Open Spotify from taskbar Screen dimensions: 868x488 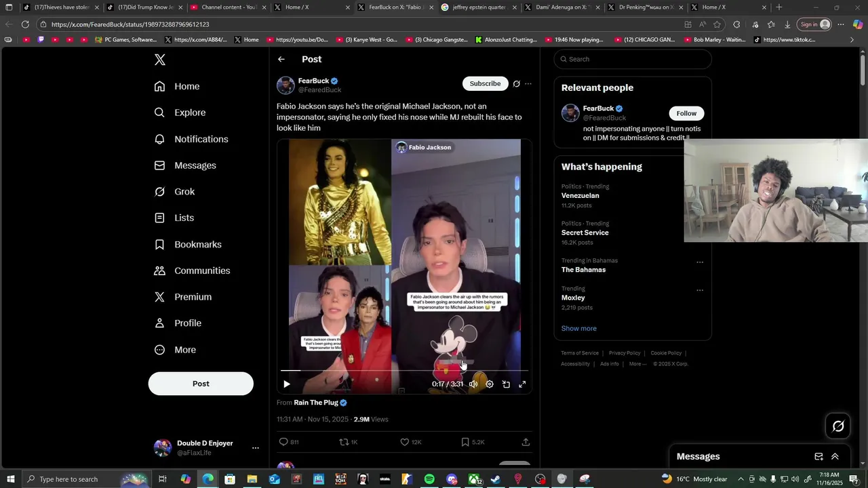click(x=429, y=479)
